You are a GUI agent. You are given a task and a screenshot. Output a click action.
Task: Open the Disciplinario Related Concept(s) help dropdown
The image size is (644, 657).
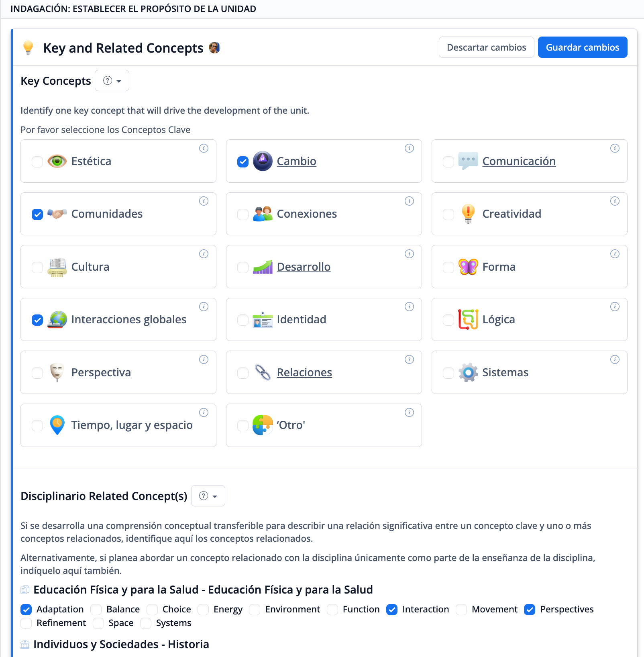(x=208, y=496)
